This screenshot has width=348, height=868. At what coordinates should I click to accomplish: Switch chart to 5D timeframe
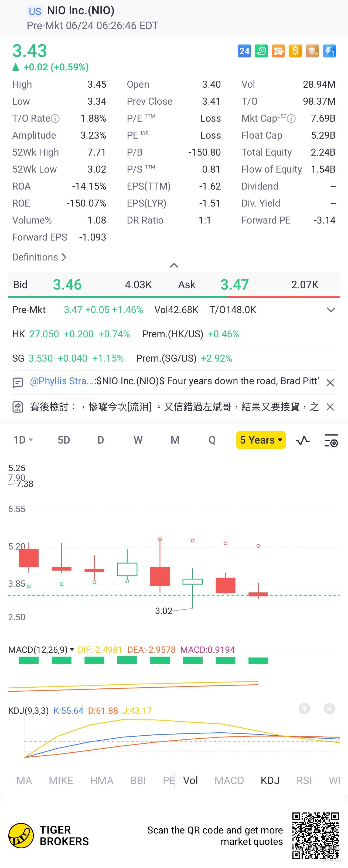(64, 440)
